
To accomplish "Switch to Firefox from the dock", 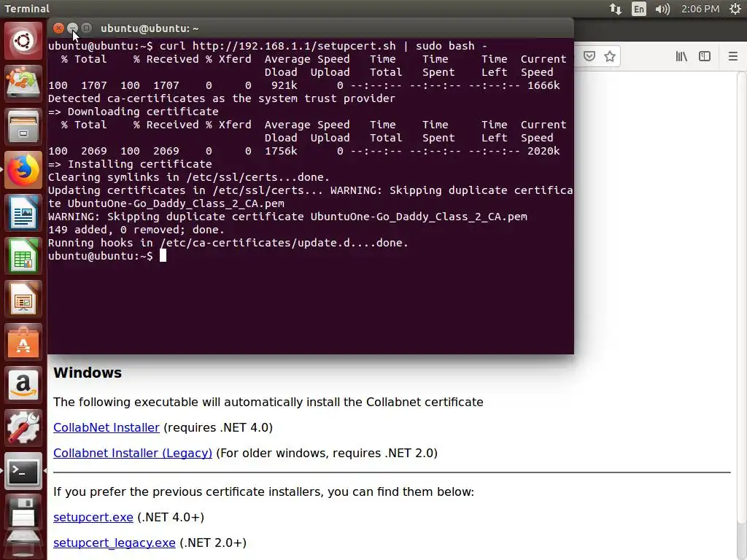I will point(23,170).
